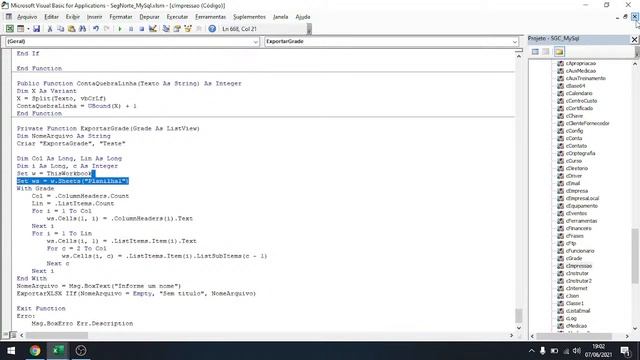This screenshot has height=360, width=640.
Task: Open the taskbar notification center icon
Action: (625, 351)
